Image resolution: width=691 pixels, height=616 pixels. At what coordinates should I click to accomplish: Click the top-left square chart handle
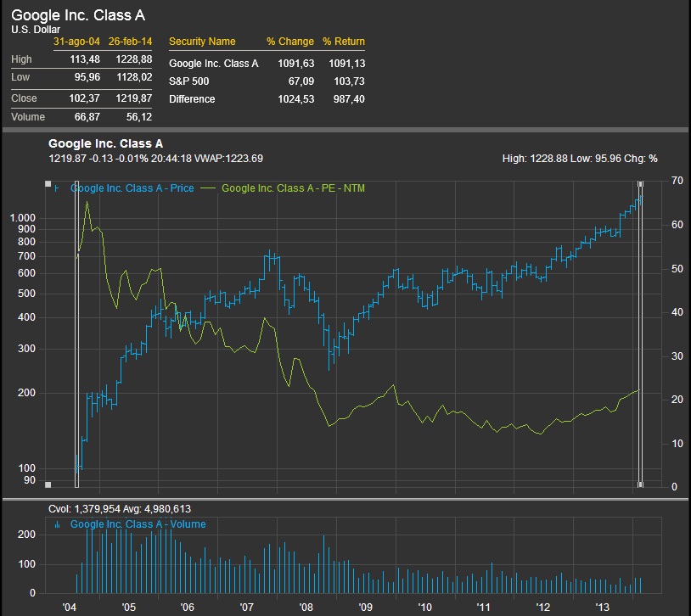48,182
